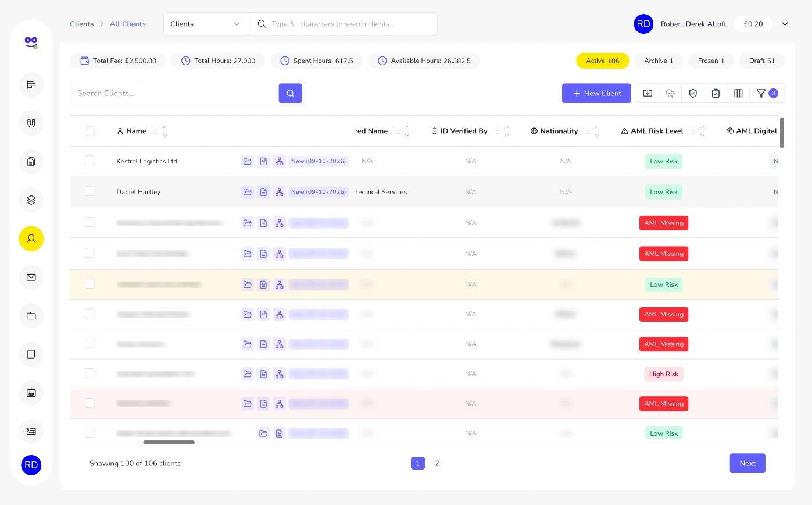Open the Name column filter icon
Image resolution: width=812 pixels, height=505 pixels.
(156, 131)
